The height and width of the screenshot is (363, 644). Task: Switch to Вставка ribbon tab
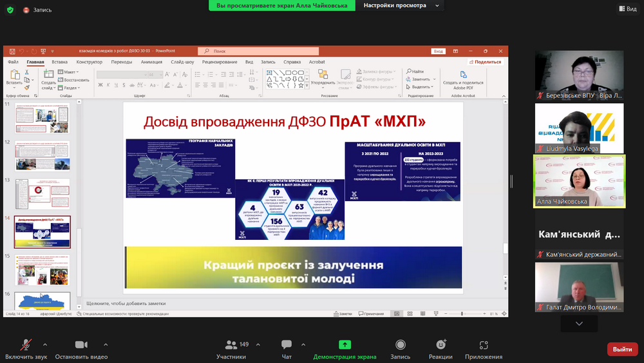click(59, 62)
